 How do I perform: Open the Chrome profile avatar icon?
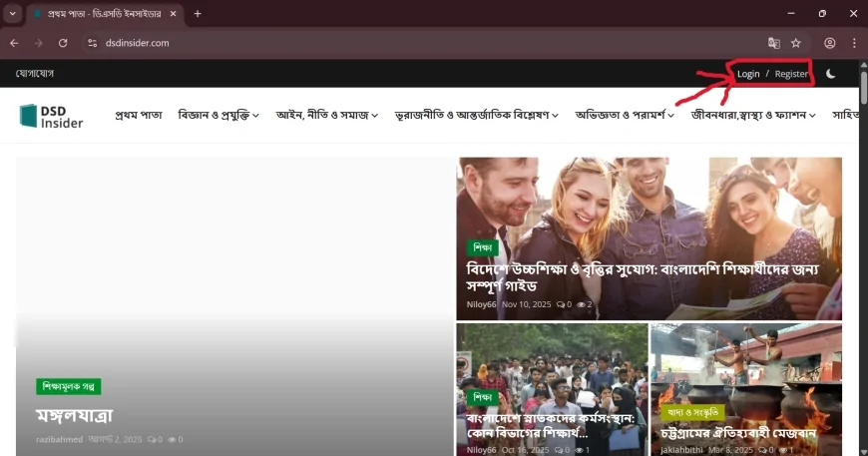coord(830,43)
